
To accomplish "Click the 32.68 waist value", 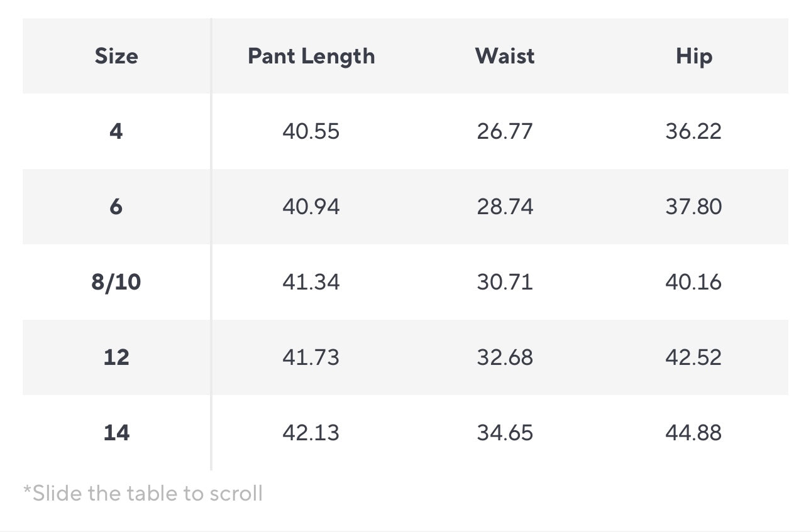I will coord(505,357).
